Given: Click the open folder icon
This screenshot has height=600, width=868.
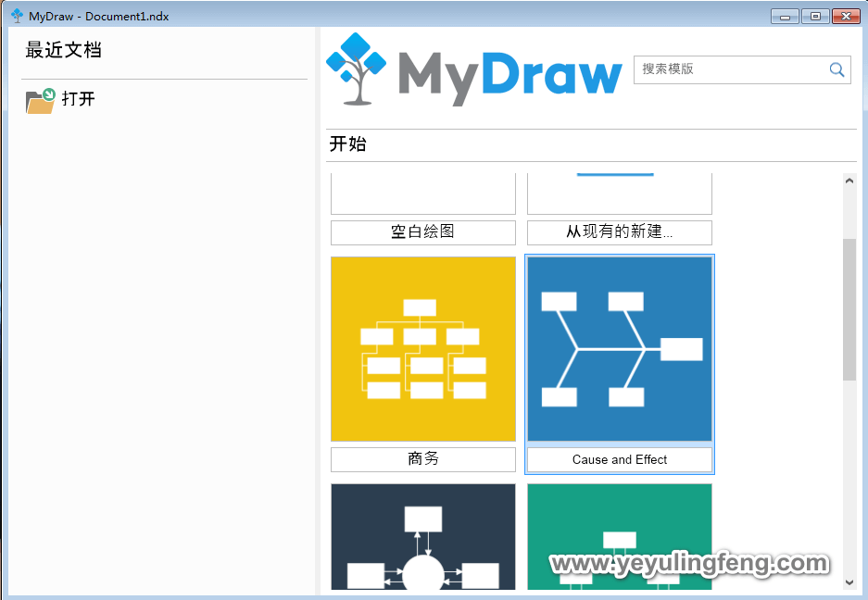Looking at the screenshot, I should coord(40,100).
